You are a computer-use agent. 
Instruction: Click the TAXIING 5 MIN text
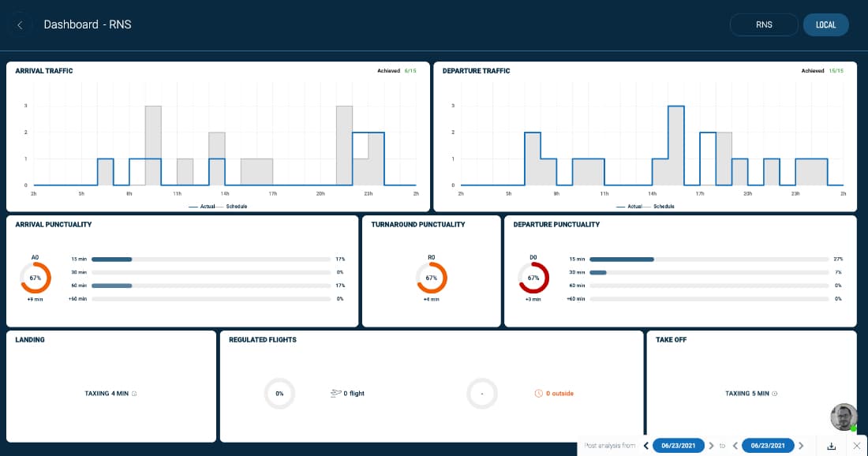[x=747, y=394]
